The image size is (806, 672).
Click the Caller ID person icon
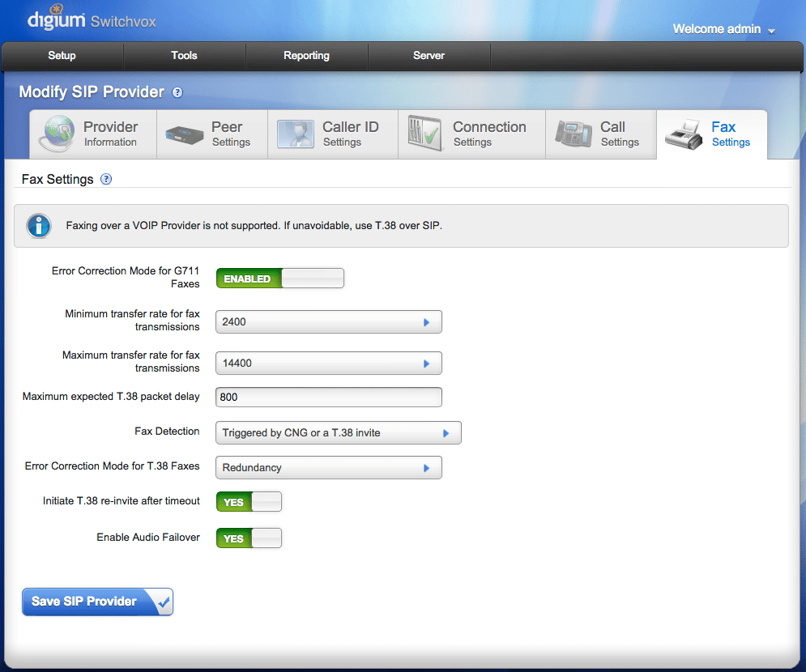point(296,134)
